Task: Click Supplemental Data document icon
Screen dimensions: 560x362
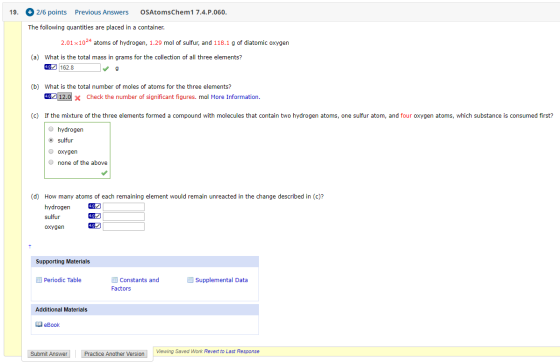Action: [190, 280]
